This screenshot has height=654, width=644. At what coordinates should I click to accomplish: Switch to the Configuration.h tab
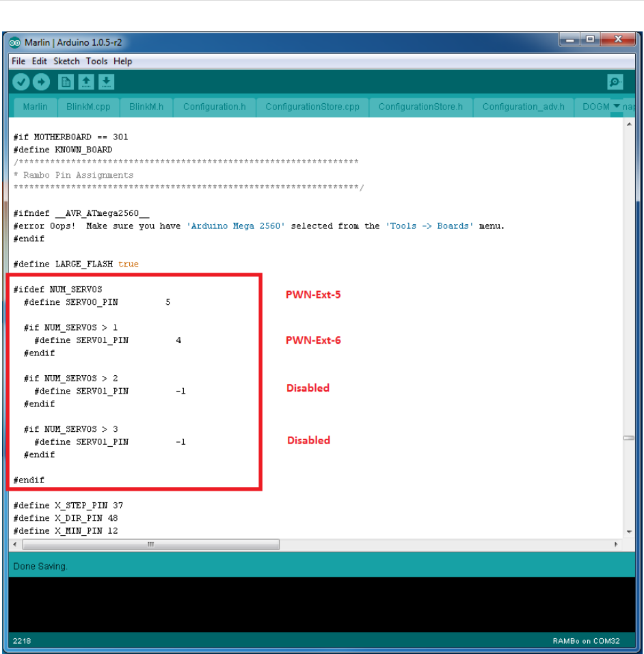[215, 107]
